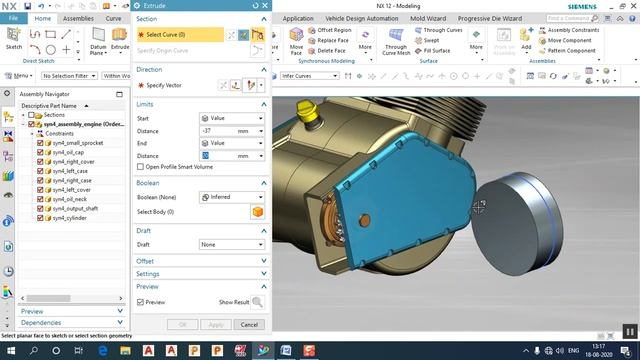Switch to the Curve tab
The image size is (640, 360).
pyautogui.click(x=113, y=18)
